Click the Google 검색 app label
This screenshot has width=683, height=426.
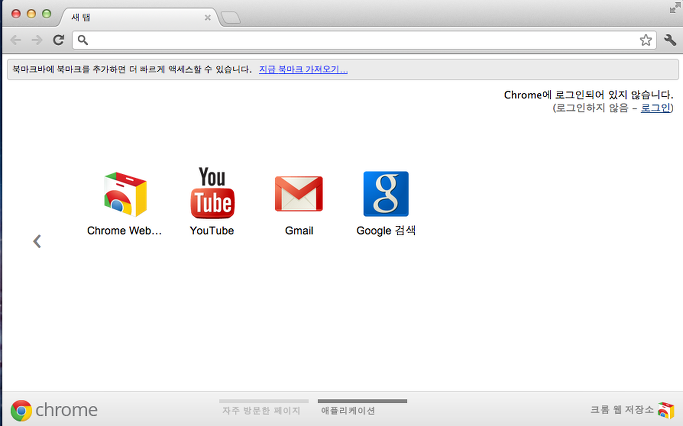pos(386,230)
